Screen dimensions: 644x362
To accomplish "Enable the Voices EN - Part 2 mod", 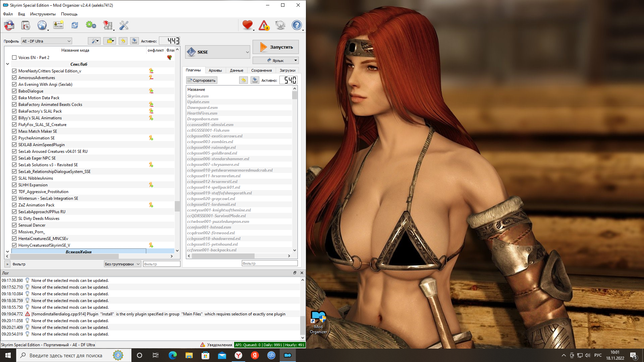I will pyautogui.click(x=14, y=58).
